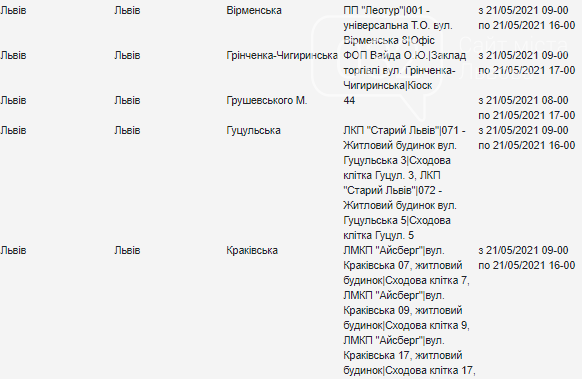
Task: Select the Грінченка-Чигиринська street cell
Action: pyautogui.click(x=282, y=55)
